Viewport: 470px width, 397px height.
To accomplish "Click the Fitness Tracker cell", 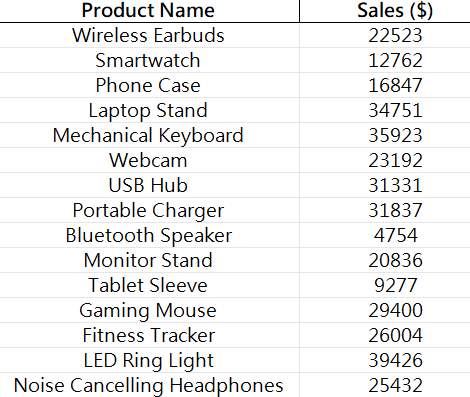I will click(x=149, y=335).
